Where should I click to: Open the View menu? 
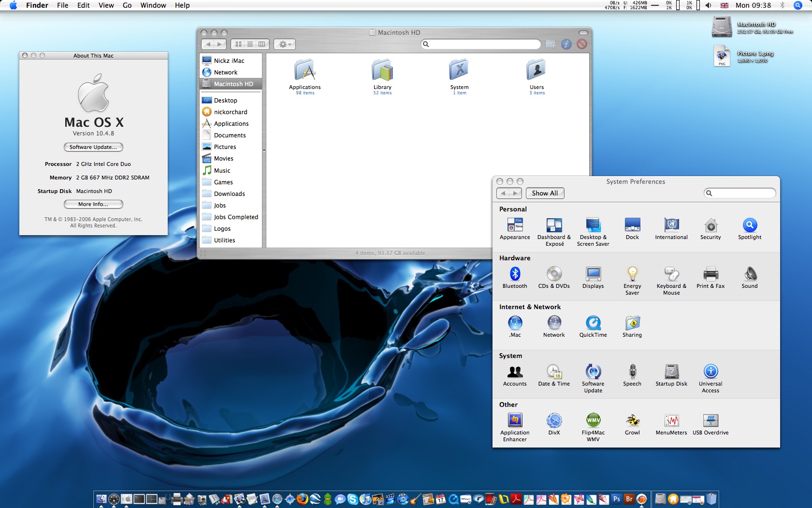coord(106,5)
